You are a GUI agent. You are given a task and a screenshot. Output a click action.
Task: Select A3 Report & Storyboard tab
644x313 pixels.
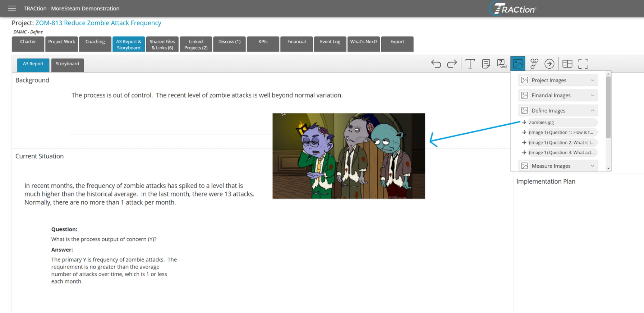click(129, 44)
